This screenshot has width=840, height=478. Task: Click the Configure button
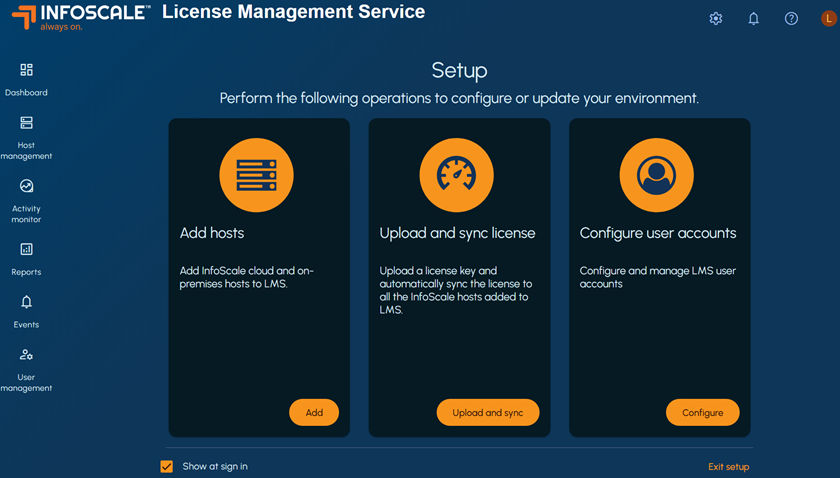(703, 412)
